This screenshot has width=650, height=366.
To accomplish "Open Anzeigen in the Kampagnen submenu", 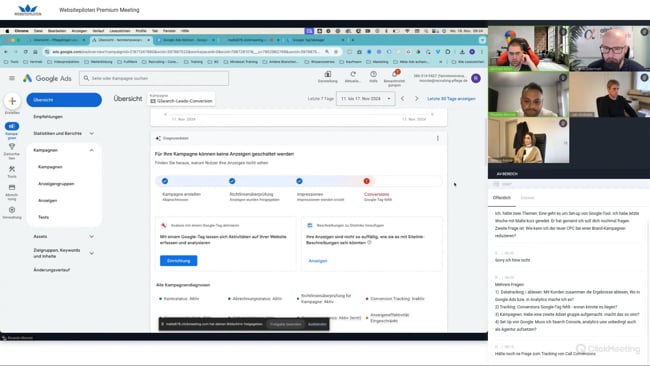I will (x=47, y=201).
